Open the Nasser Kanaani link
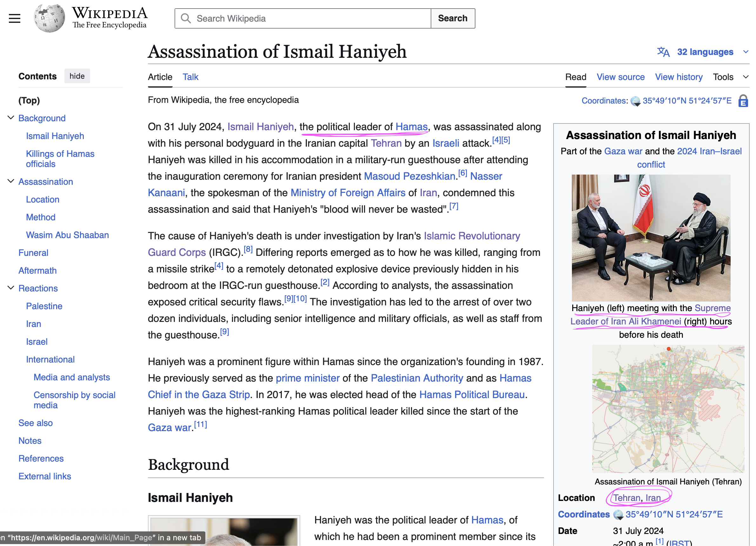This screenshot has width=756, height=546. click(325, 184)
